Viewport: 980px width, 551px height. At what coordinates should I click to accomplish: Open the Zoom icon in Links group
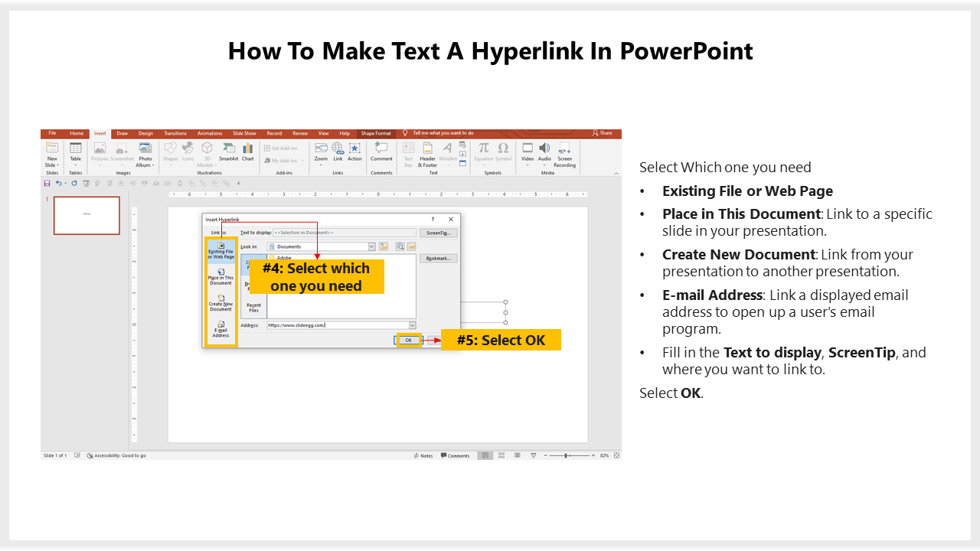(321, 148)
